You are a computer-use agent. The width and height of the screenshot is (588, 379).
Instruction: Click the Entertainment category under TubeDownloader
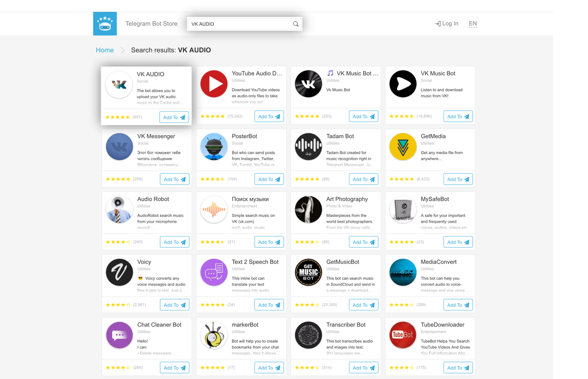coord(434,332)
